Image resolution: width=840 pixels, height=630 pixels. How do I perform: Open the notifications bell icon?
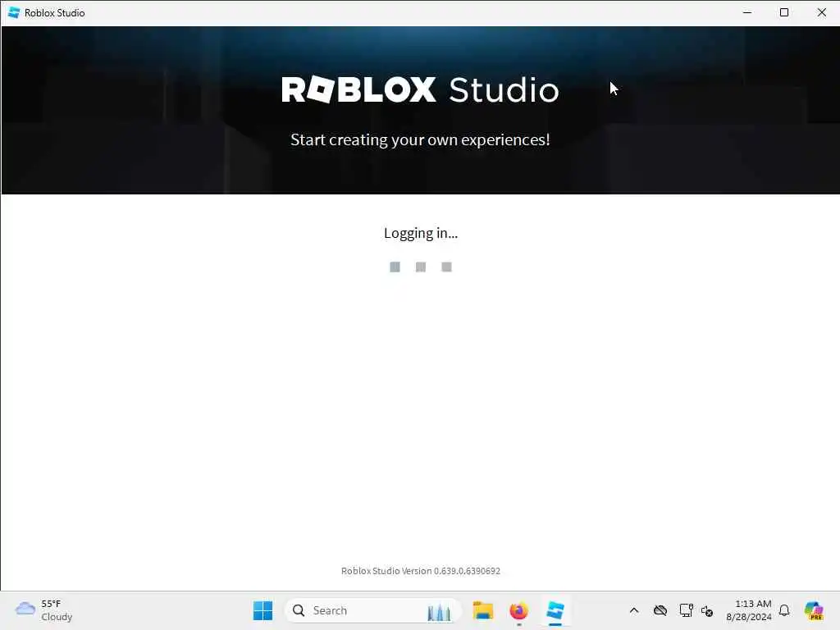[784, 610]
